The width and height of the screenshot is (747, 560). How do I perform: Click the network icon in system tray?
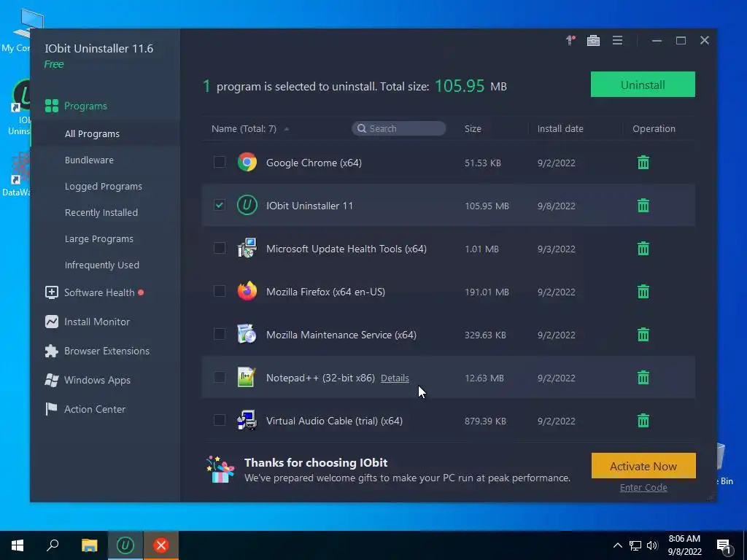click(635, 545)
